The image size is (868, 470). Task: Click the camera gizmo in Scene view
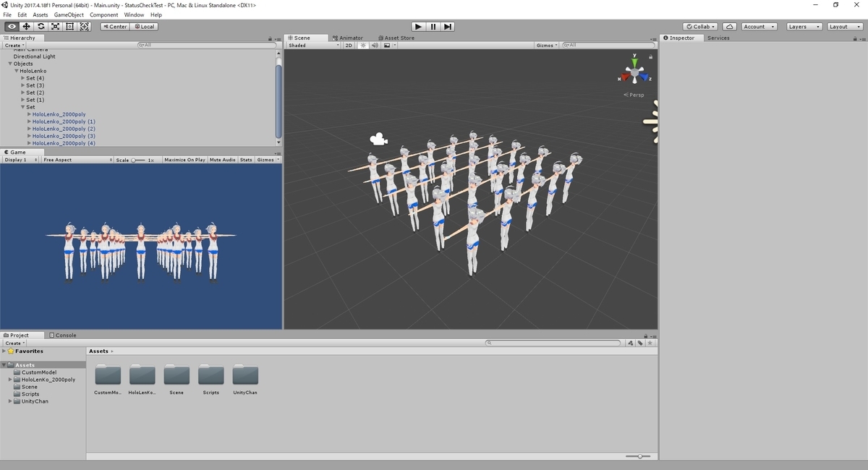coord(378,139)
